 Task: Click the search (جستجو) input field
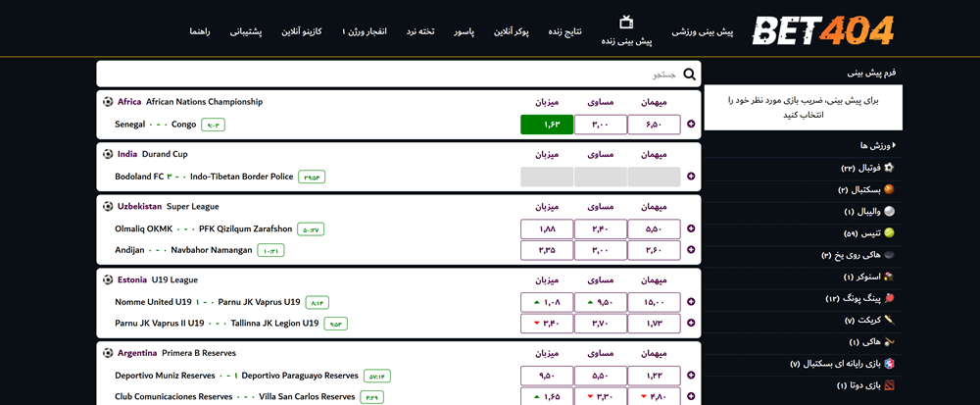tap(392, 75)
